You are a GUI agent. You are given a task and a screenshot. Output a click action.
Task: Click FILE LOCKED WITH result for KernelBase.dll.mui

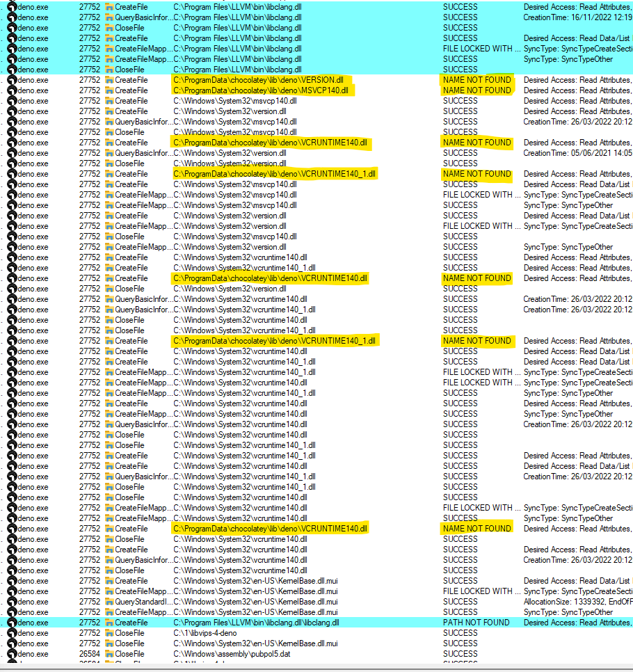[x=482, y=591]
